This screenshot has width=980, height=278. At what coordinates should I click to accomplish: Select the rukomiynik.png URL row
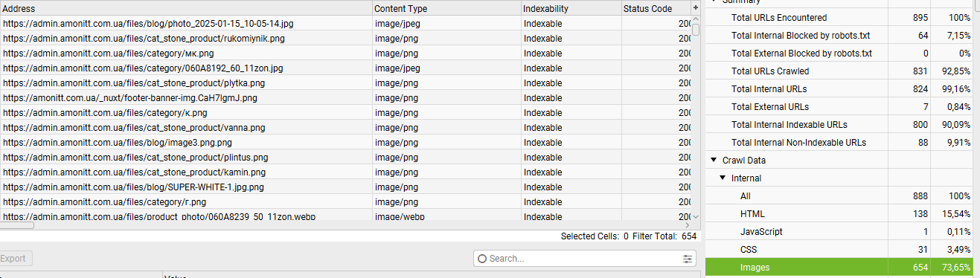coord(345,38)
